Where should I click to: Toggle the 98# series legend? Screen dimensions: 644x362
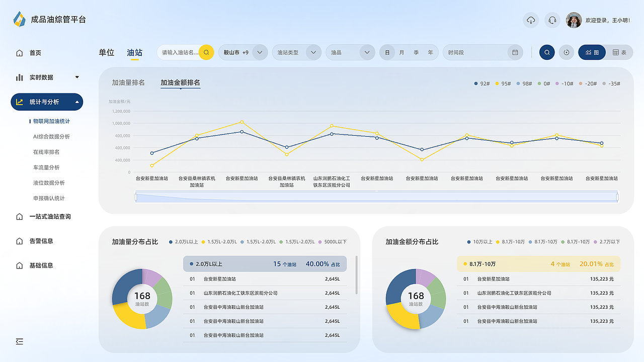click(x=524, y=83)
